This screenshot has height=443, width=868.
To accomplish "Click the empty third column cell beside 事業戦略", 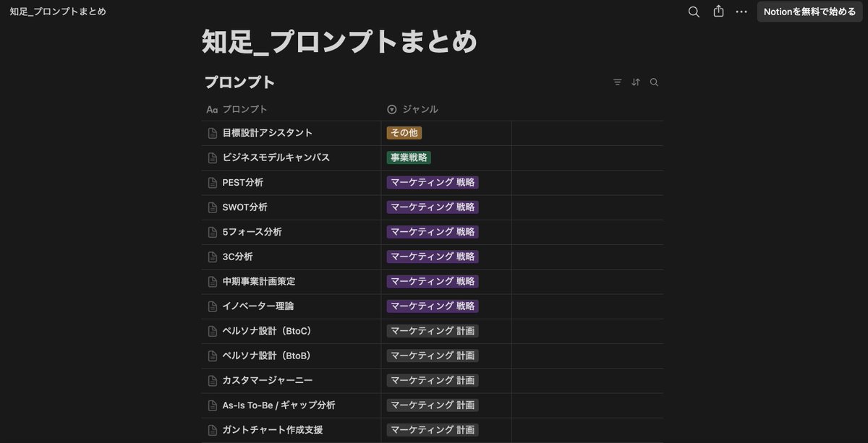I will click(586, 158).
